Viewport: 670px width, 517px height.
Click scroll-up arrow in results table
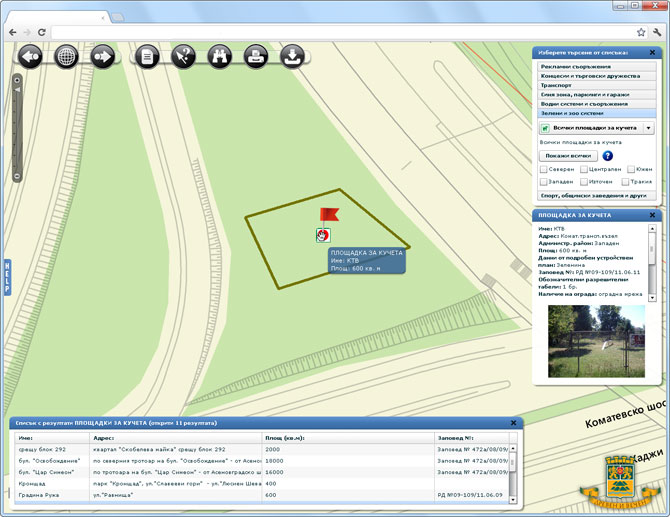pos(513,448)
